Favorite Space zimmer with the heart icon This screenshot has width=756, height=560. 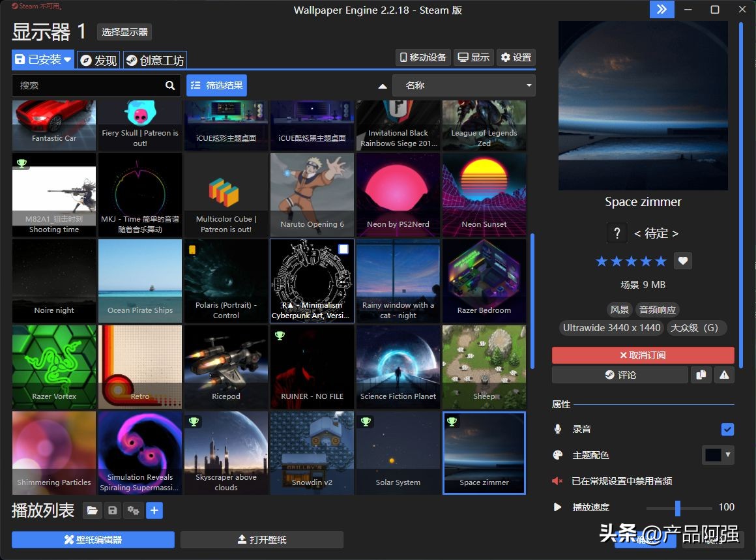tap(682, 261)
